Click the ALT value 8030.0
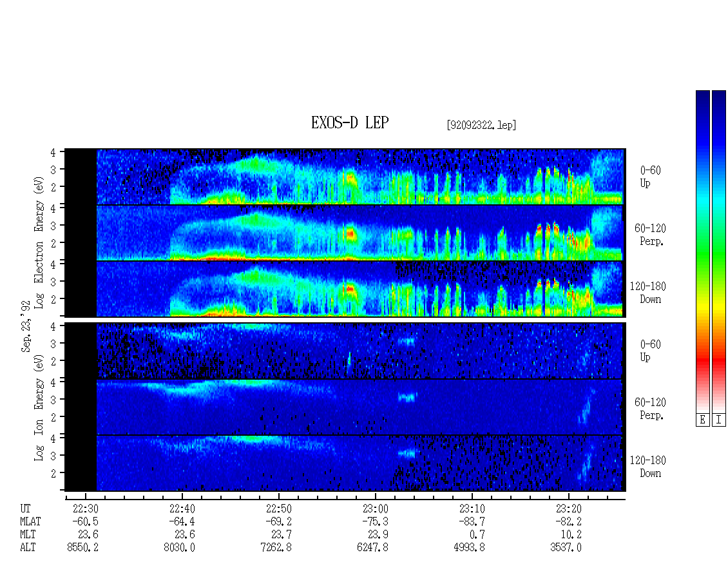 pyautogui.click(x=179, y=548)
